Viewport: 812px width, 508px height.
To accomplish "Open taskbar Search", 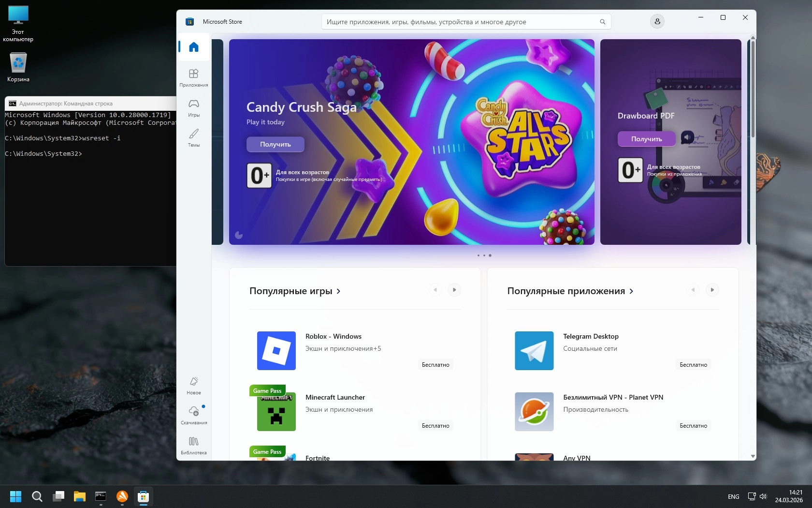I will [37, 496].
